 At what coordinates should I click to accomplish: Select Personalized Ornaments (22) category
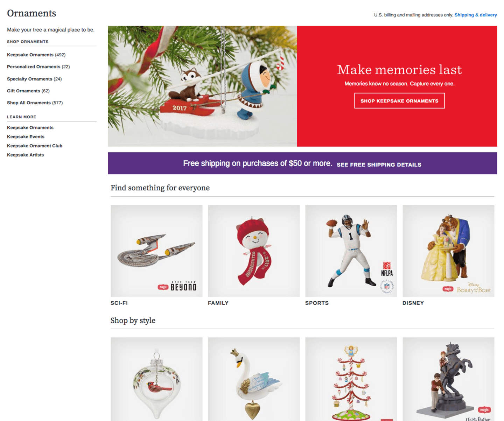tap(38, 66)
